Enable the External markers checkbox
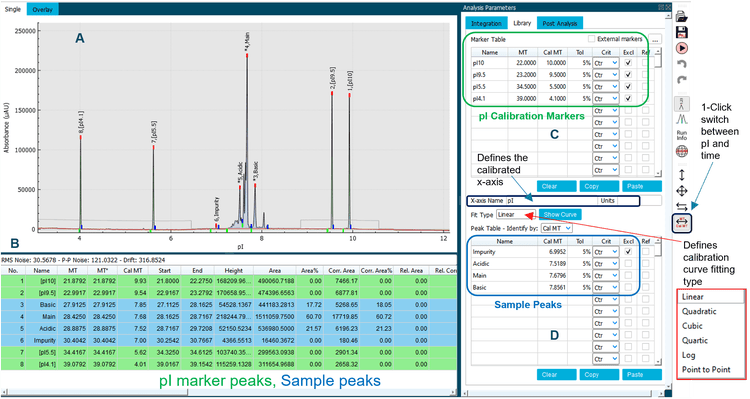 pyautogui.click(x=592, y=39)
